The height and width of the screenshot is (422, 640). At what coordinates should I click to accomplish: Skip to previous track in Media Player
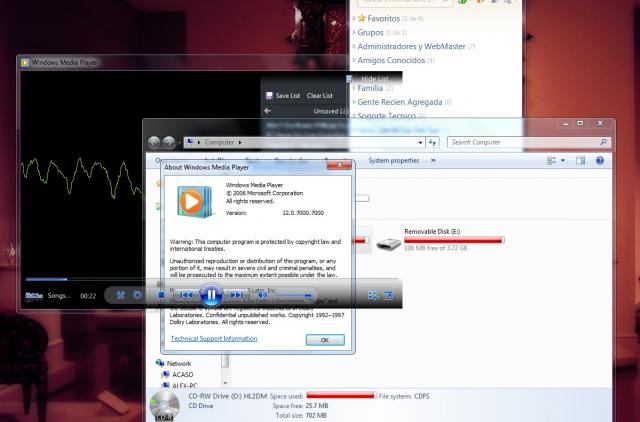tap(187, 295)
